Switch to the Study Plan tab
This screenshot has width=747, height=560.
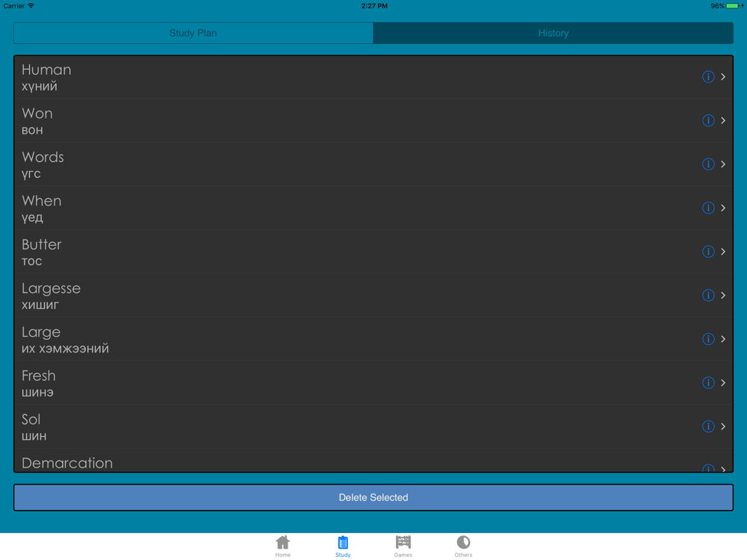[x=193, y=33]
